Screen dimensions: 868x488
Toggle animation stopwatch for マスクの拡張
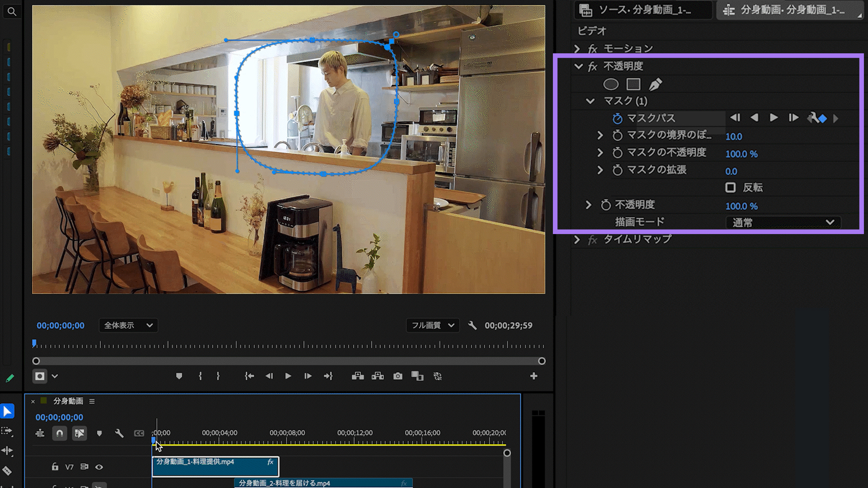tap(618, 170)
